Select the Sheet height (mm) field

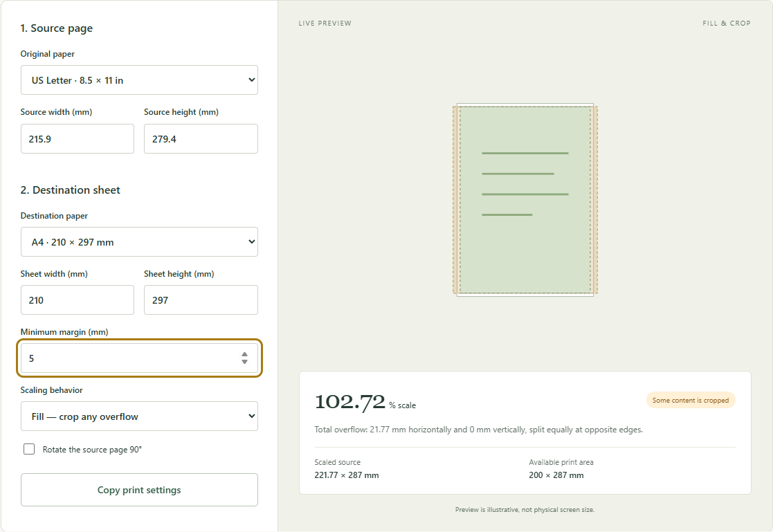tap(201, 300)
